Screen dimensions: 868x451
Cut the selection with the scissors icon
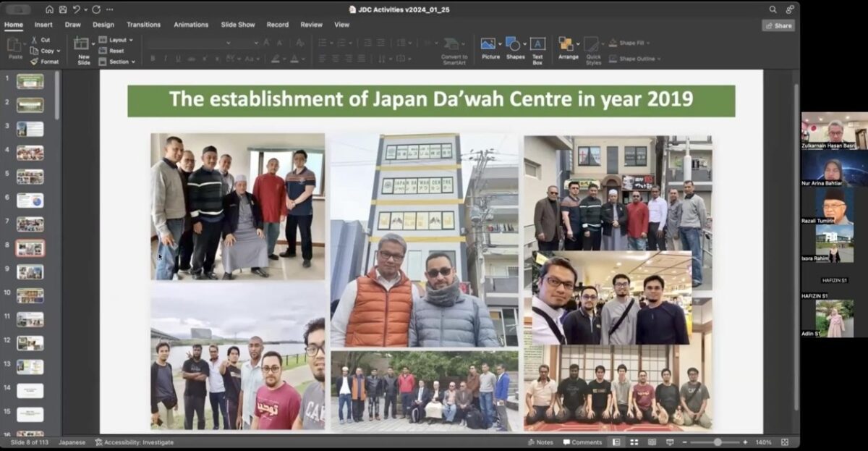point(41,40)
